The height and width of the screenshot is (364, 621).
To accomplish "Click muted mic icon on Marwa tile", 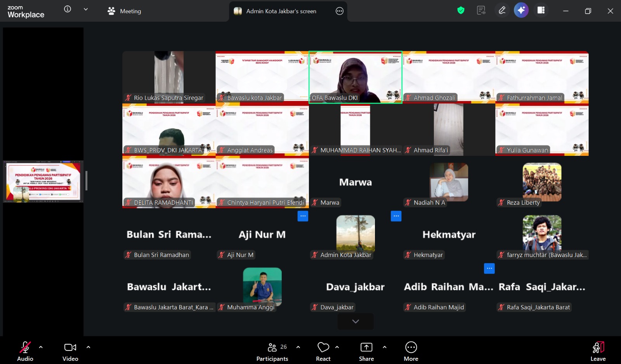I will coord(315,203).
